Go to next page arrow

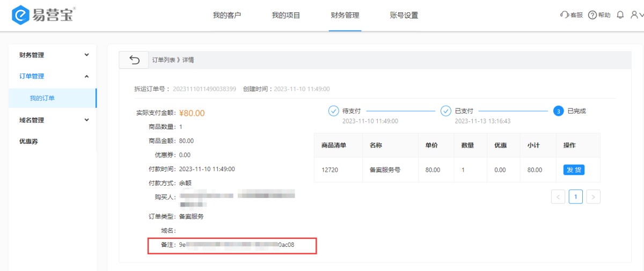(x=593, y=197)
